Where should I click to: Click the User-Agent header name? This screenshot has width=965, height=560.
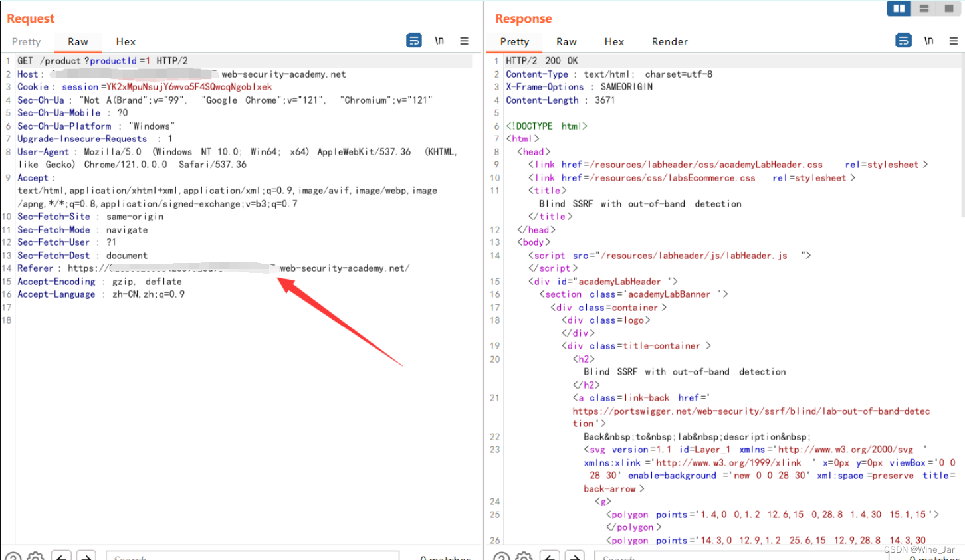43,151
